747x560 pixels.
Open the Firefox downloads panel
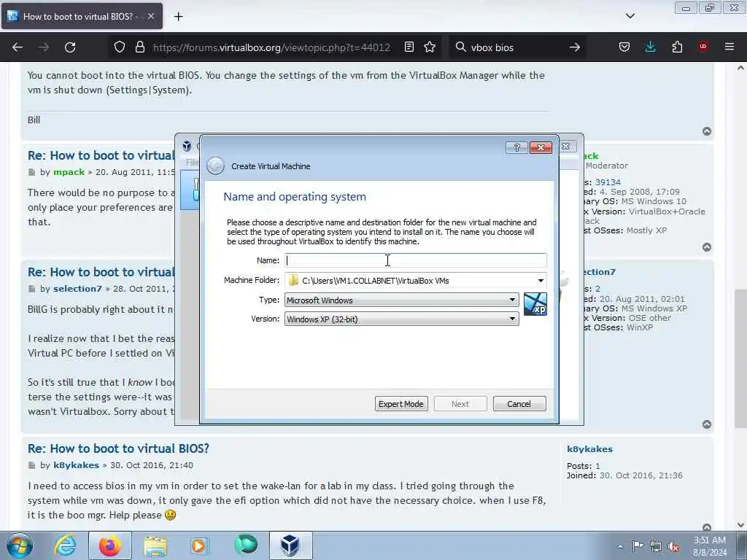[x=650, y=47]
